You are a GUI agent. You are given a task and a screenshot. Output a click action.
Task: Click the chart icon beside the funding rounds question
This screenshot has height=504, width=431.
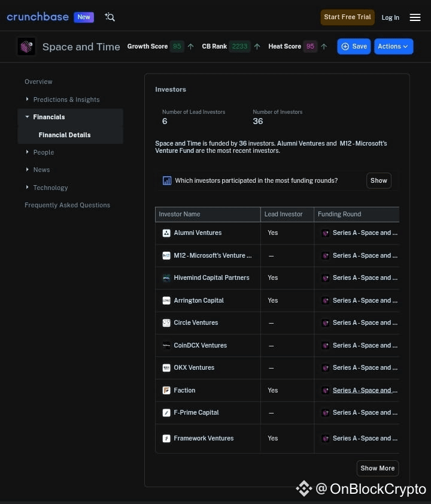[x=166, y=180]
